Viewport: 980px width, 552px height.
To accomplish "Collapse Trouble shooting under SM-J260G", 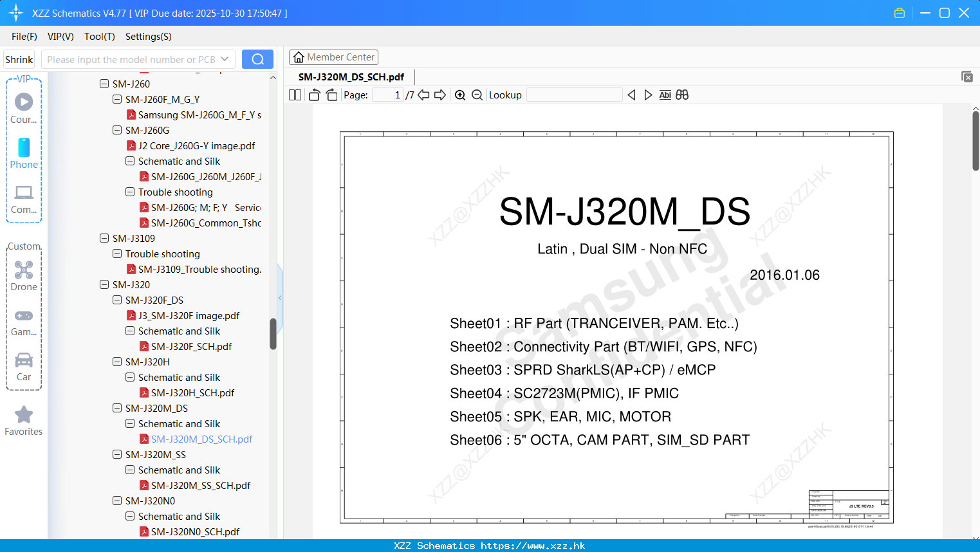I will pyautogui.click(x=130, y=192).
